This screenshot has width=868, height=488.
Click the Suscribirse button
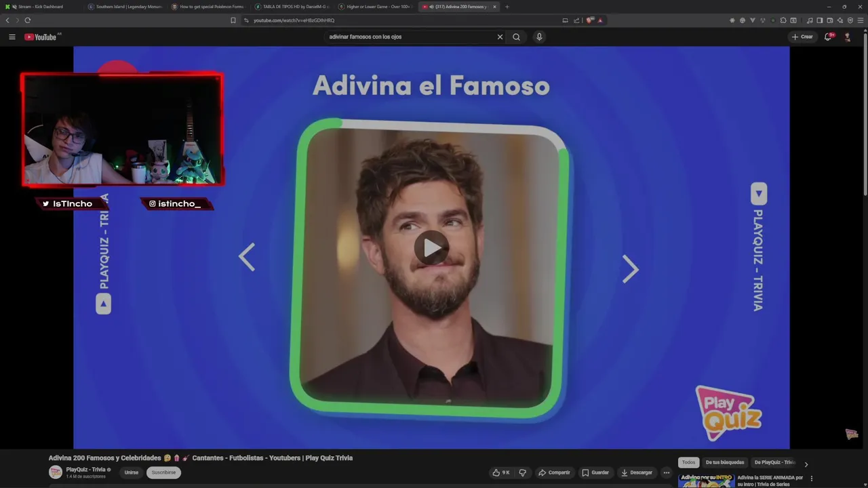[163, 472]
